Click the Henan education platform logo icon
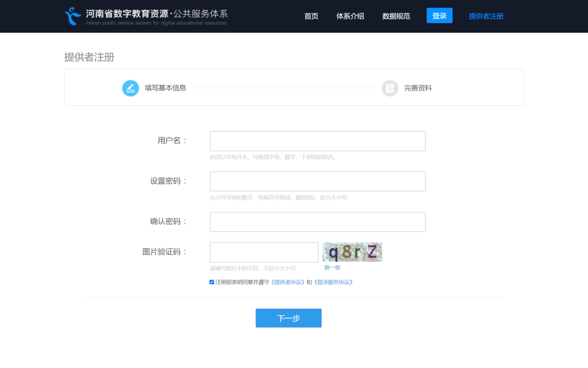Viewport: 588px width, 368px height. click(x=73, y=16)
